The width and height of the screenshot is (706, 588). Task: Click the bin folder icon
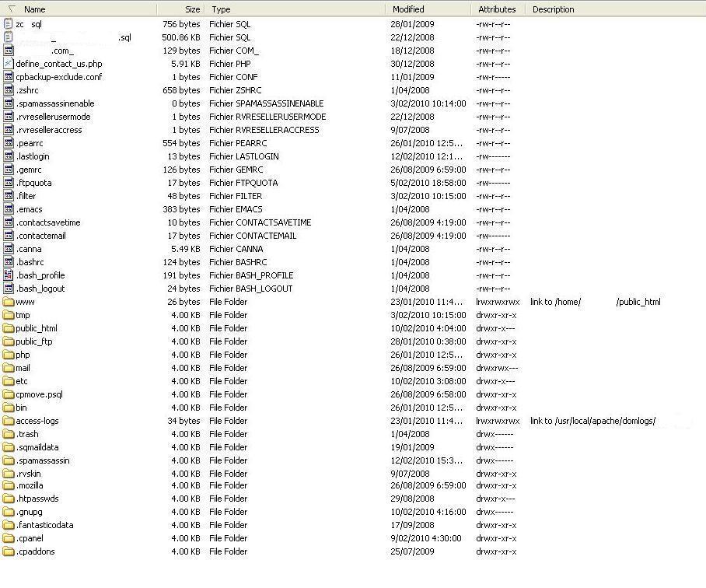pyautogui.click(x=8, y=407)
